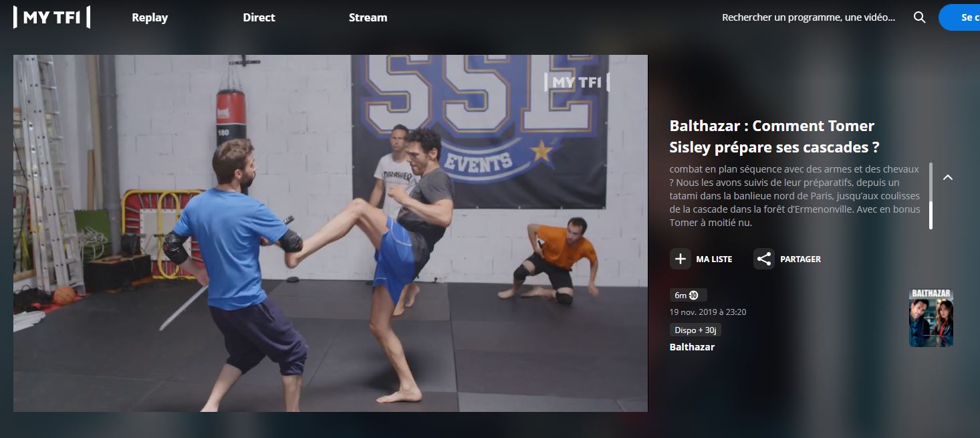980x438 pixels.
Task: Click the video player to play
Action: (330, 233)
